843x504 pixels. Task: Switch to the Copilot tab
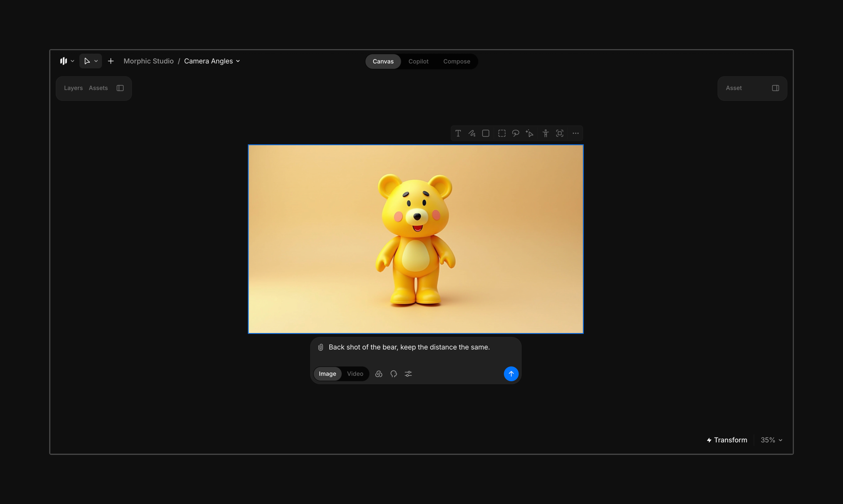tap(418, 61)
